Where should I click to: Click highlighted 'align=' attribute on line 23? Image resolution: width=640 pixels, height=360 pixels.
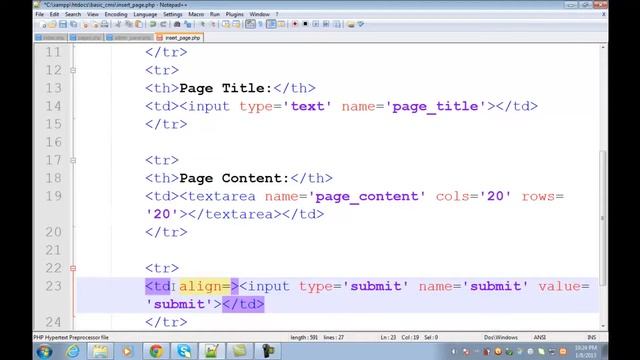tap(204, 286)
